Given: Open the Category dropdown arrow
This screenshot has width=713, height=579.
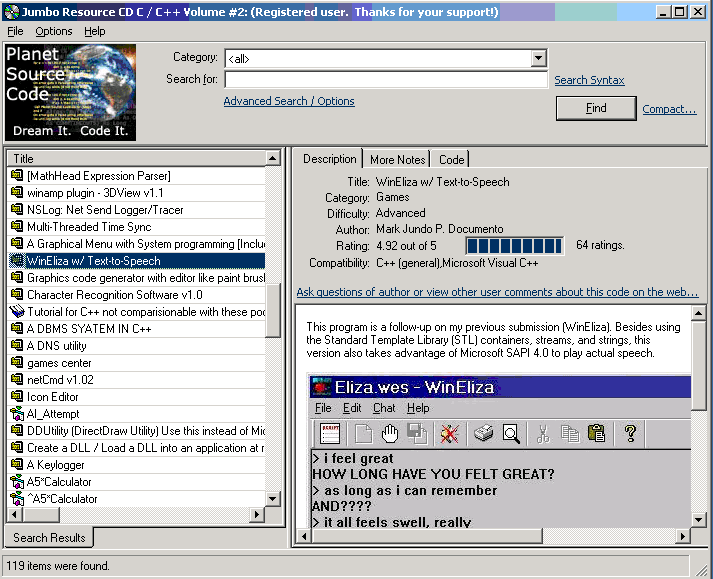Looking at the screenshot, I should (538, 58).
